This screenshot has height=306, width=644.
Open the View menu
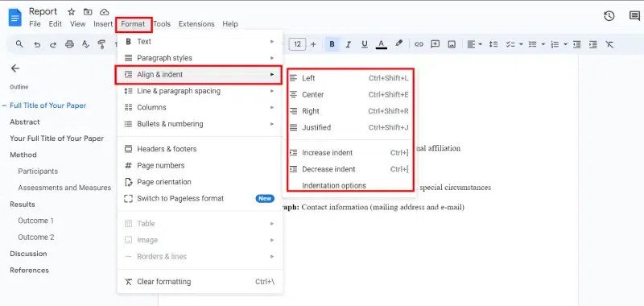[77, 24]
